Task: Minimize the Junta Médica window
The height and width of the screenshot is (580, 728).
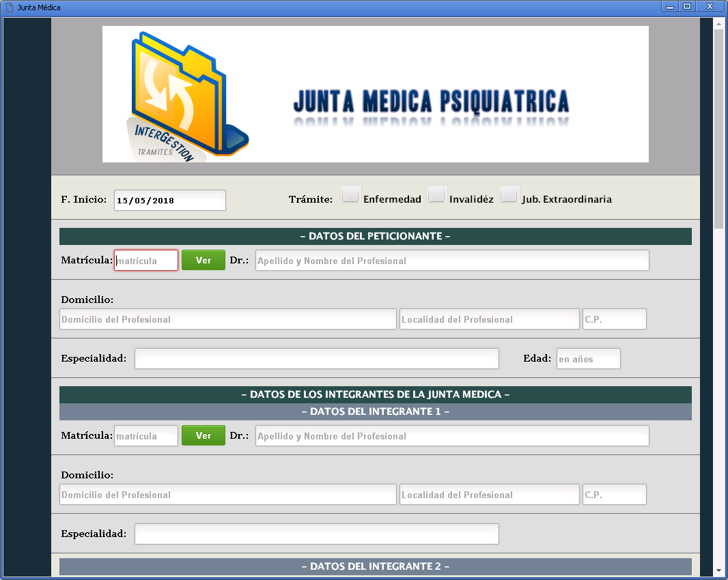Action: [669, 7]
